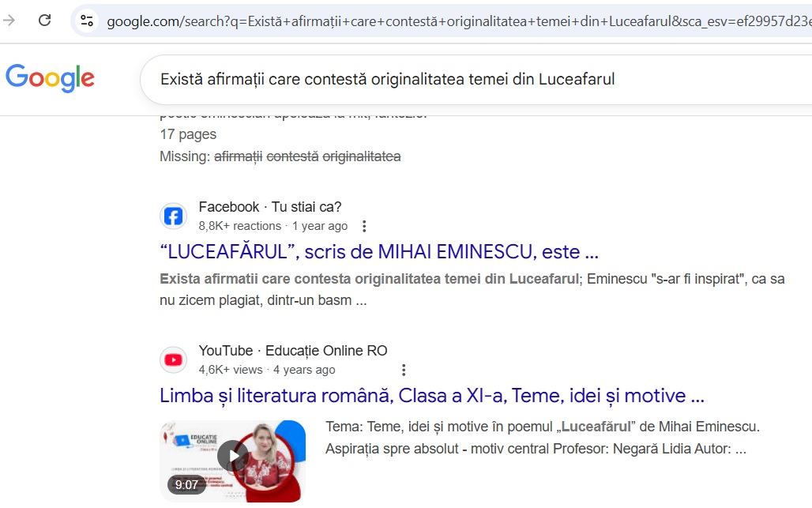Open the "LUCEAFĂRUL", scris de MIHAI EMINESCU link

(x=379, y=252)
